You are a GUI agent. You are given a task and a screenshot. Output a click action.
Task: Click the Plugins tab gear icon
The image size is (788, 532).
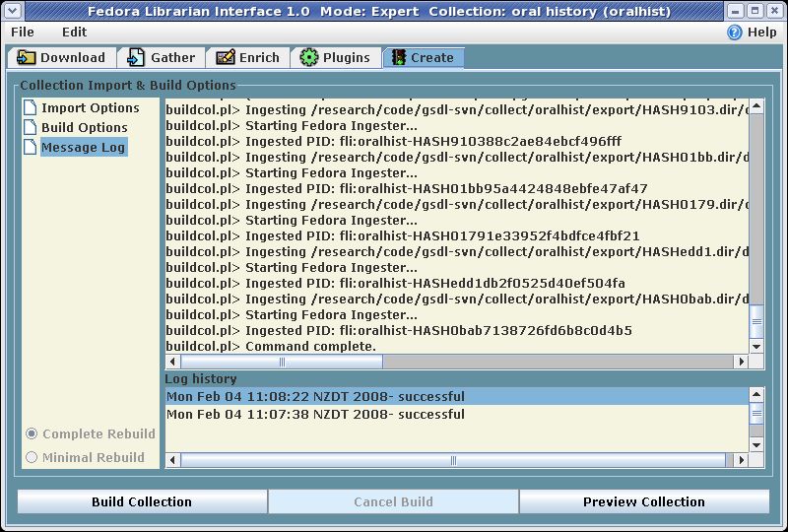click(309, 58)
